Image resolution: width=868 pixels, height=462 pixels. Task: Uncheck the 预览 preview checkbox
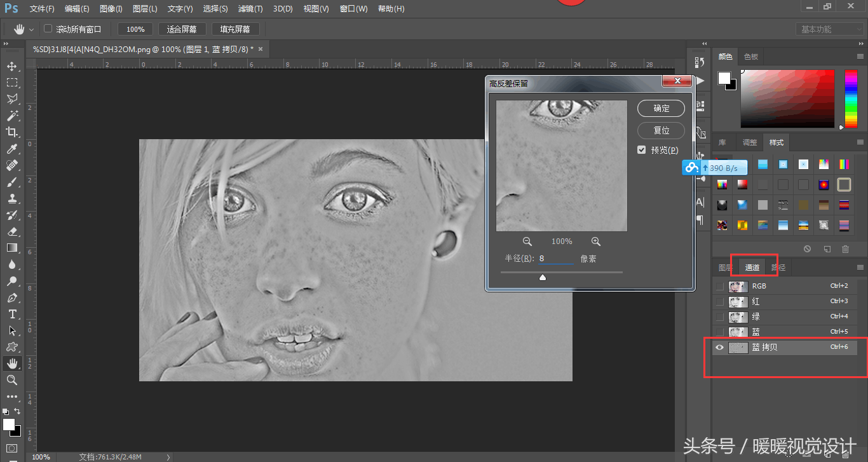(x=642, y=150)
